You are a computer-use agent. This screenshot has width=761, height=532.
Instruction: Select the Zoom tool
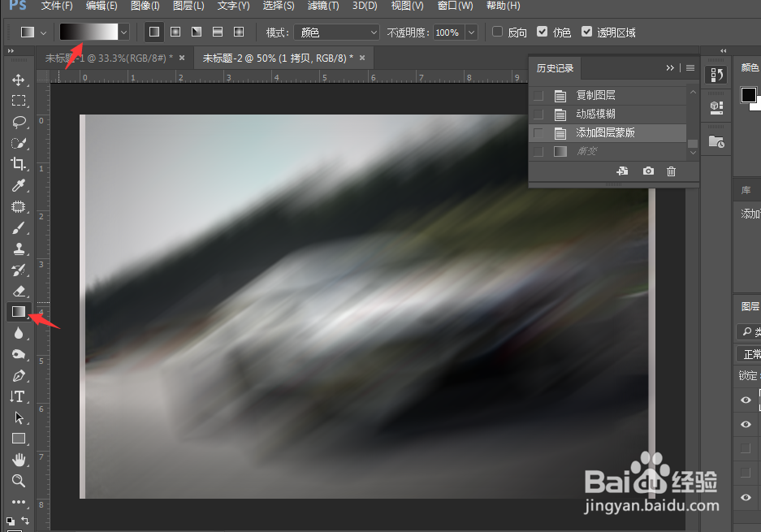(x=19, y=481)
